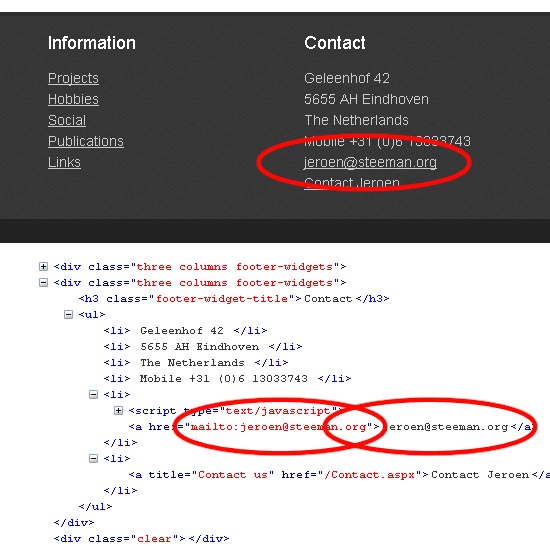The height and width of the screenshot is (550, 550).
Task: Collapse the li node containing the script
Action: pyautogui.click(x=93, y=395)
